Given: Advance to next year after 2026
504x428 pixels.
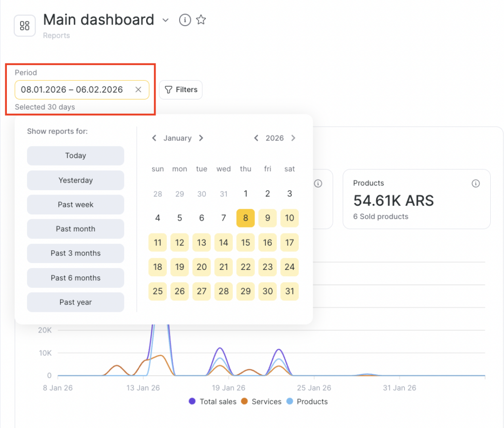Looking at the screenshot, I should (293, 138).
